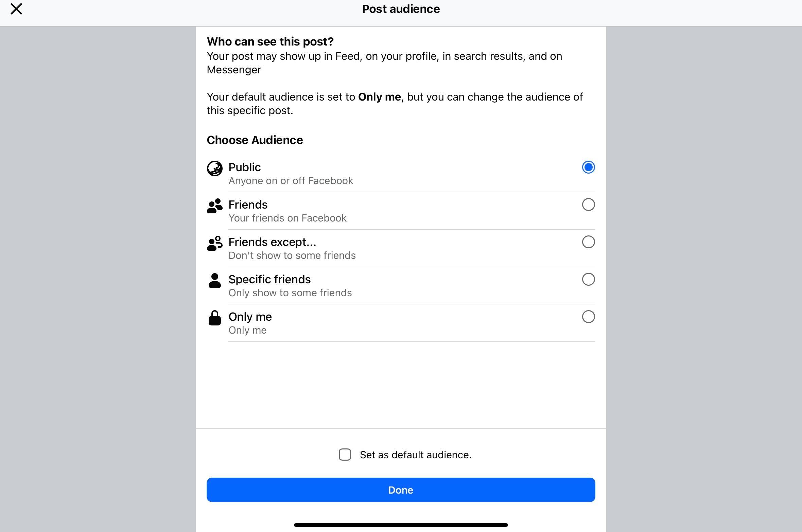Viewport: 802px width, 532px height.
Task: Click the Friends people icon
Action: tap(215, 206)
